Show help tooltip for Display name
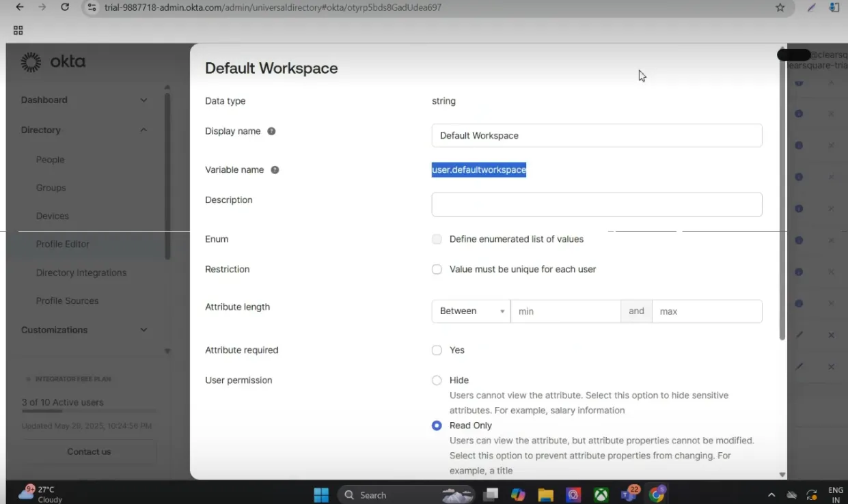This screenshot has height=504, width=848. pyautogui.click(x=271, y=131)
